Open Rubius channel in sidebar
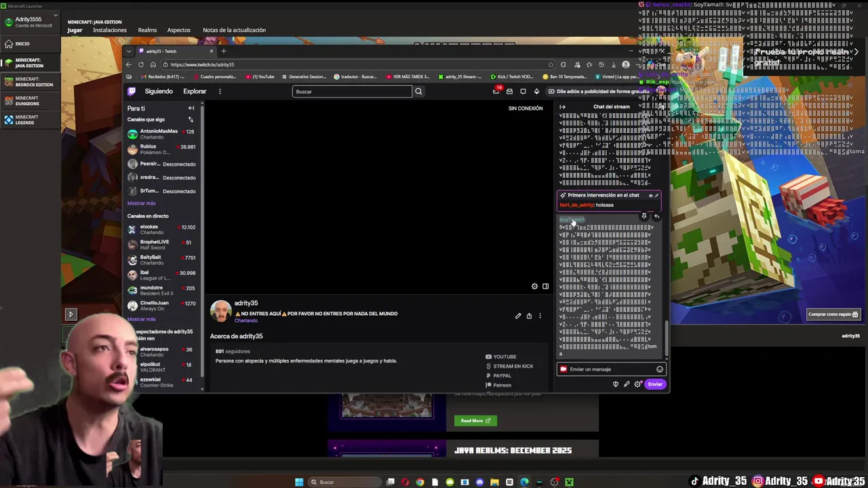Screen dimensions: 868x488 coord(162,149)
